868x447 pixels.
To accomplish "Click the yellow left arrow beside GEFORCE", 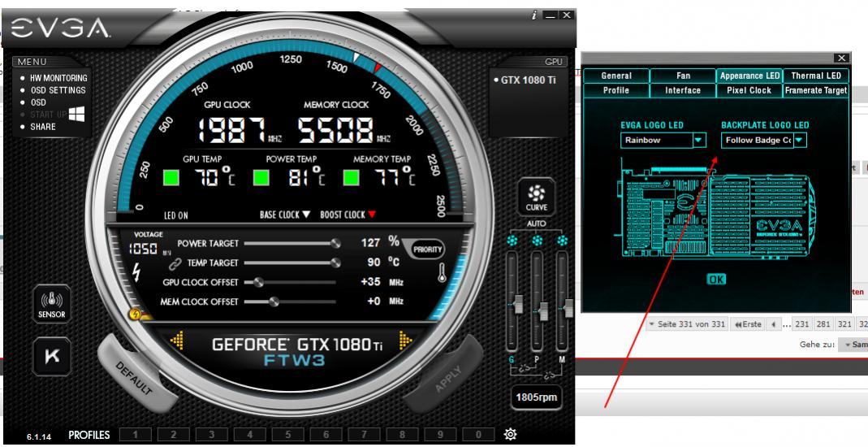I will 177,340.
